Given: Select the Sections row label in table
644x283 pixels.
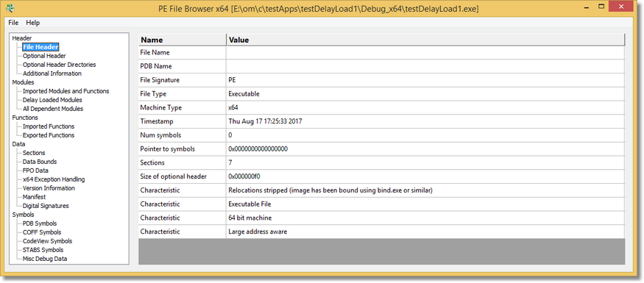Looking at the screenshot, I should click(x=152, y=163).
